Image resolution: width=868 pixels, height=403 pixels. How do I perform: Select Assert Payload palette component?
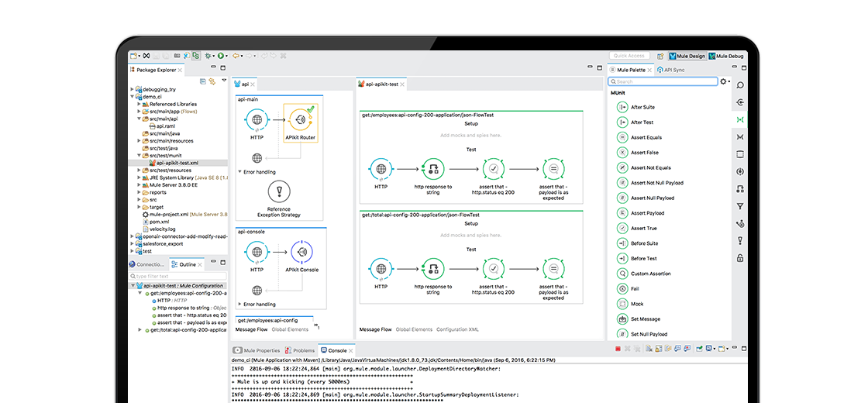click(622, 212)
